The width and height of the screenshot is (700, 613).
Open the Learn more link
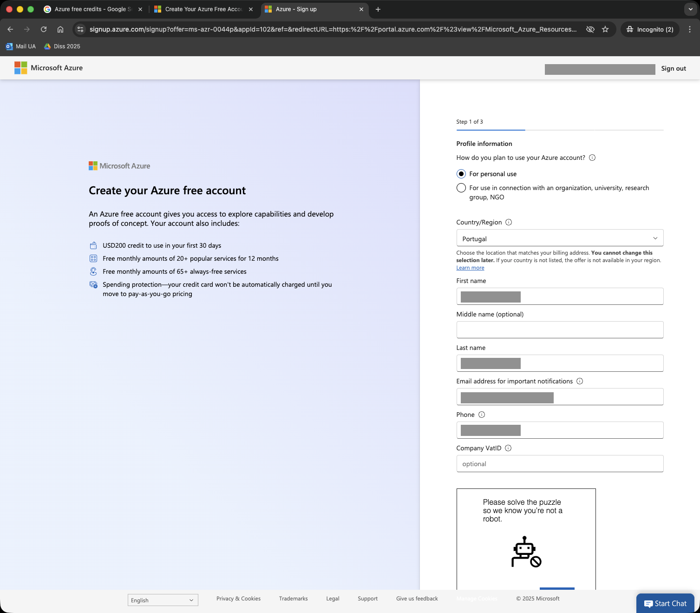point(470,268)
